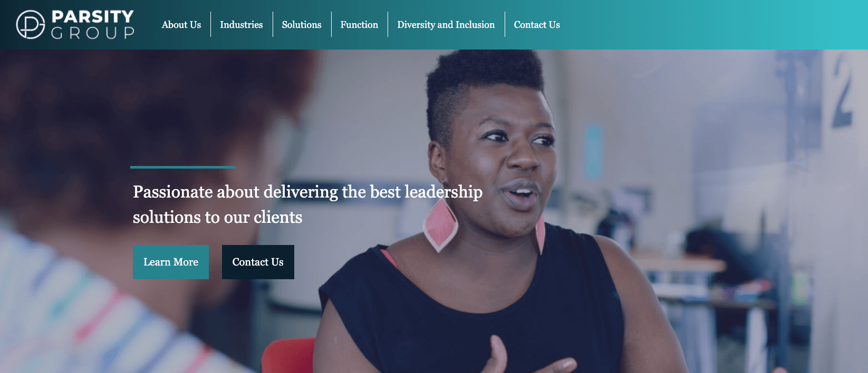This screenshot has width=868, height=373.
Task: Click the dark Contact Us hero button
Action: [x=258, y=262]
